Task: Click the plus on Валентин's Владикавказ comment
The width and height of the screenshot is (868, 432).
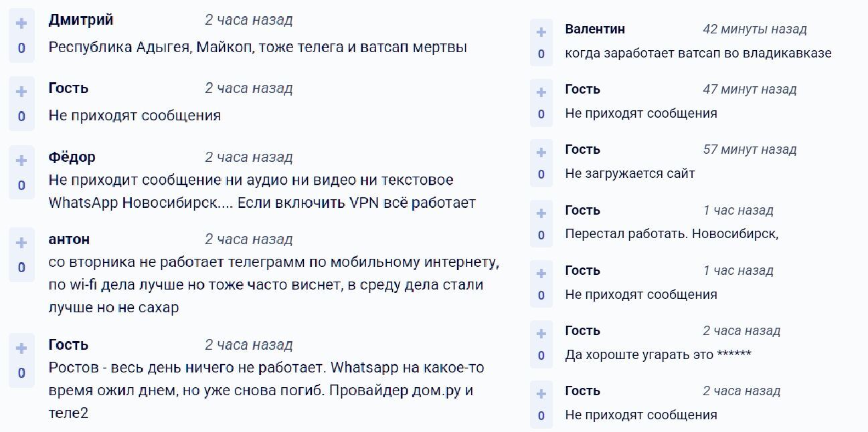Action: [541, 29]
